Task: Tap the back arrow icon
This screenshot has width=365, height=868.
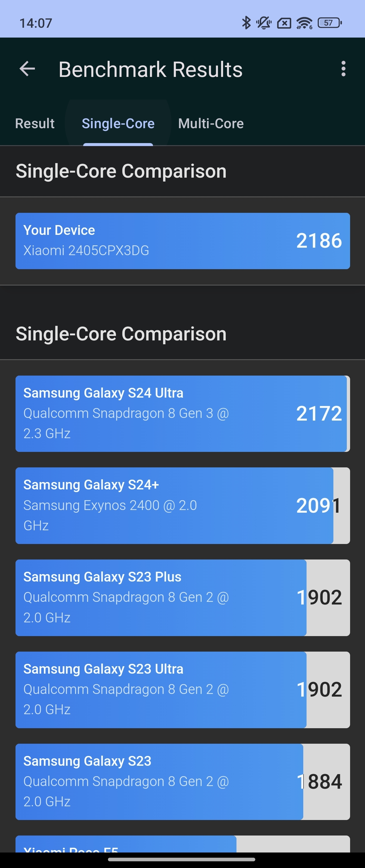Action: click(27, 69)
